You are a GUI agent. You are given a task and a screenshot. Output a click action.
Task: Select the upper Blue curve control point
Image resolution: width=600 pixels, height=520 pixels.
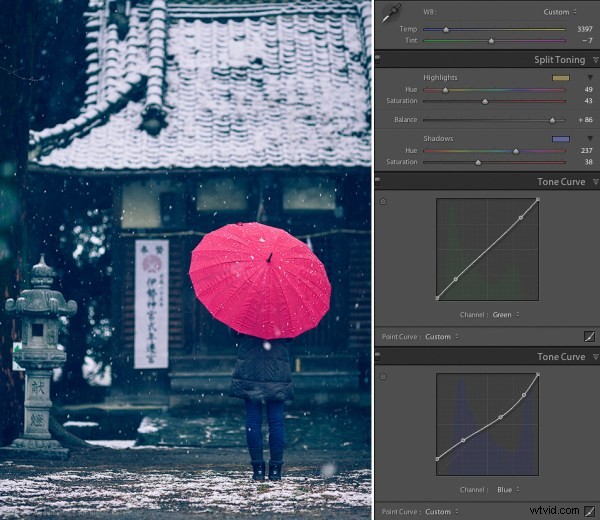point(524,395)
